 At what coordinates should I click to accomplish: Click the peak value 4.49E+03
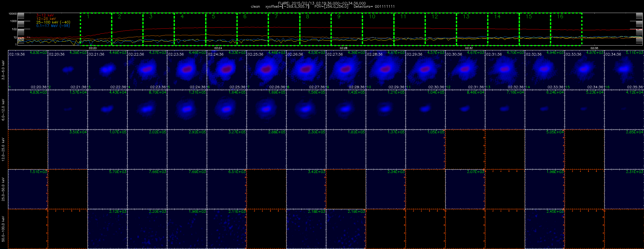click(118, 52)
